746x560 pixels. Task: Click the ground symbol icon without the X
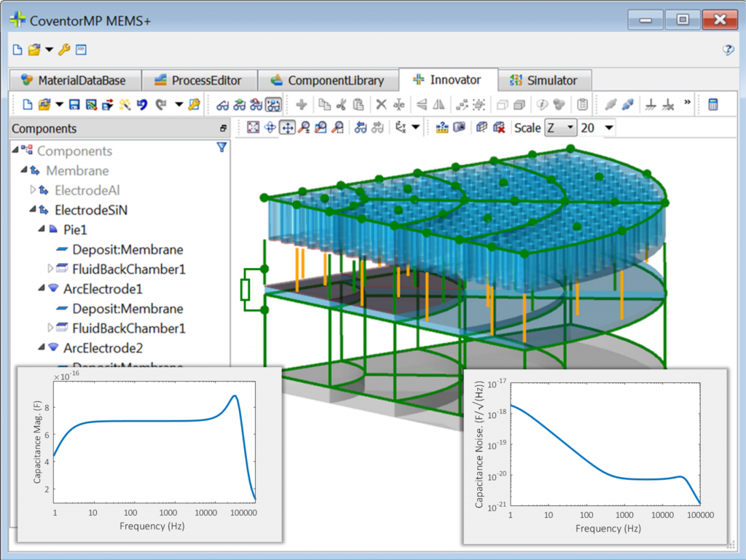point(651,105)
